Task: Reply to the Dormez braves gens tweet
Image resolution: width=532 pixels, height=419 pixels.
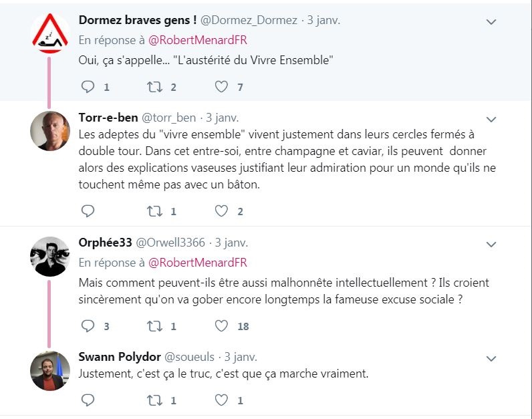Action: 88,87
